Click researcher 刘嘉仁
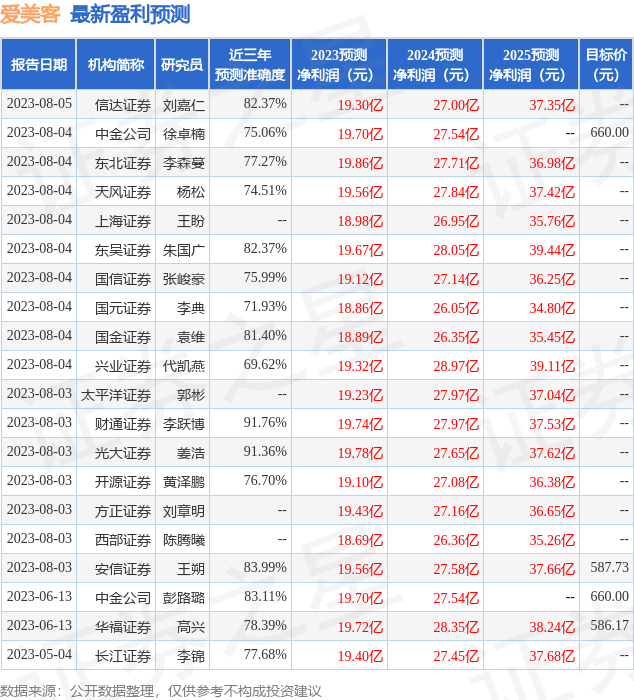The width and height of the screenshot is (634, 700). [x=184, y=105]
